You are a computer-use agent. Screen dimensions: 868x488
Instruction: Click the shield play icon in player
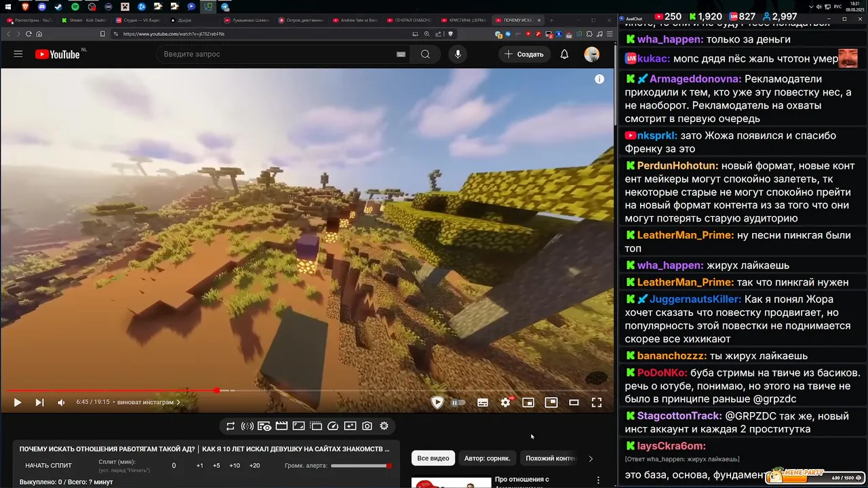pos(437,403)
